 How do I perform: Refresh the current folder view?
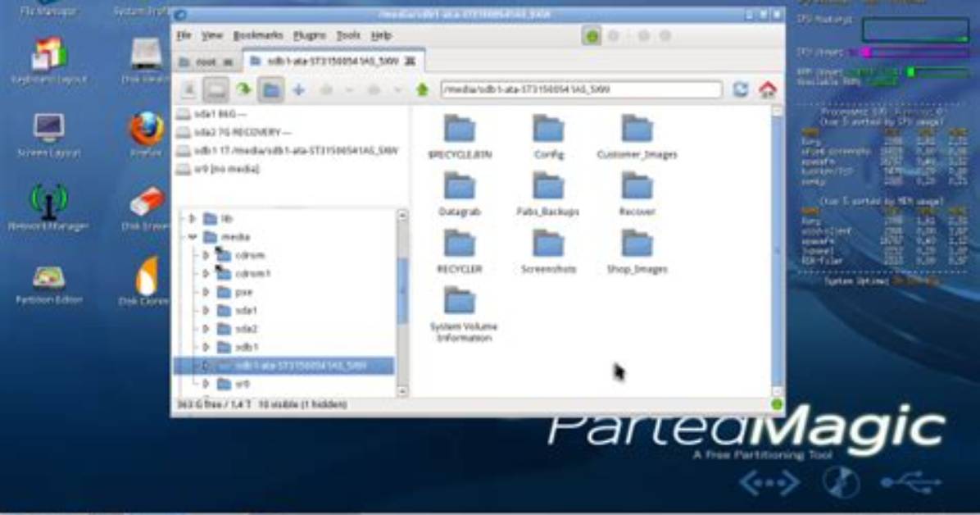click(741, 89)
